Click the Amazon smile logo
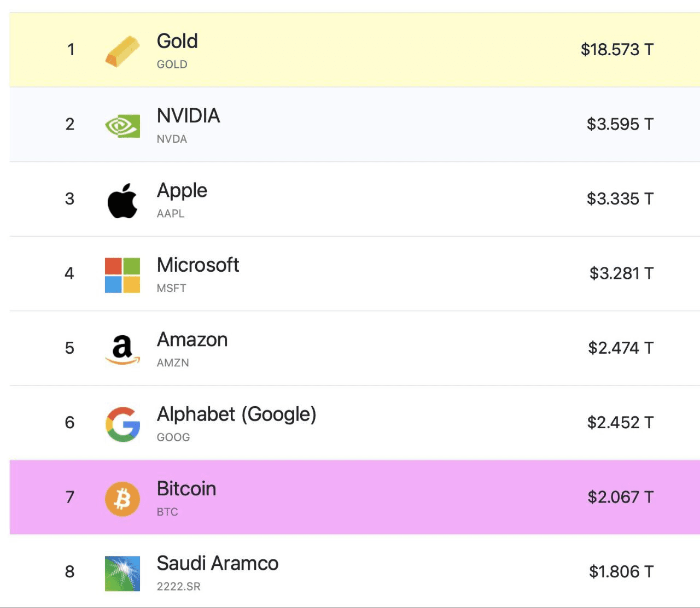Screen dimensions: 700x608 (122, 350)
